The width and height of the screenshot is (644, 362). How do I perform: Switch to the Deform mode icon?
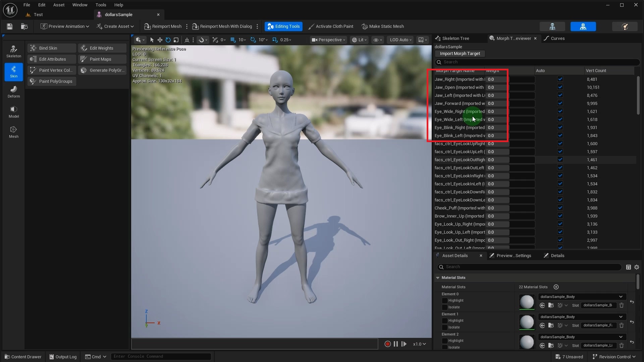tap(13, 91)
